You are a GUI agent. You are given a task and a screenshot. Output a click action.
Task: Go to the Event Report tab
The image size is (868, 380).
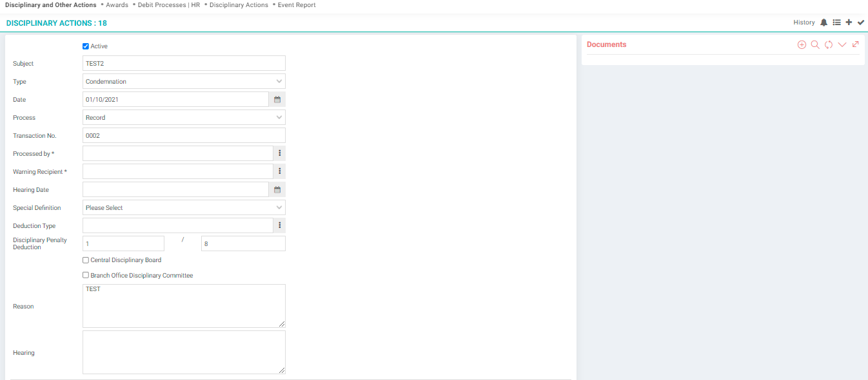point(297,5)
